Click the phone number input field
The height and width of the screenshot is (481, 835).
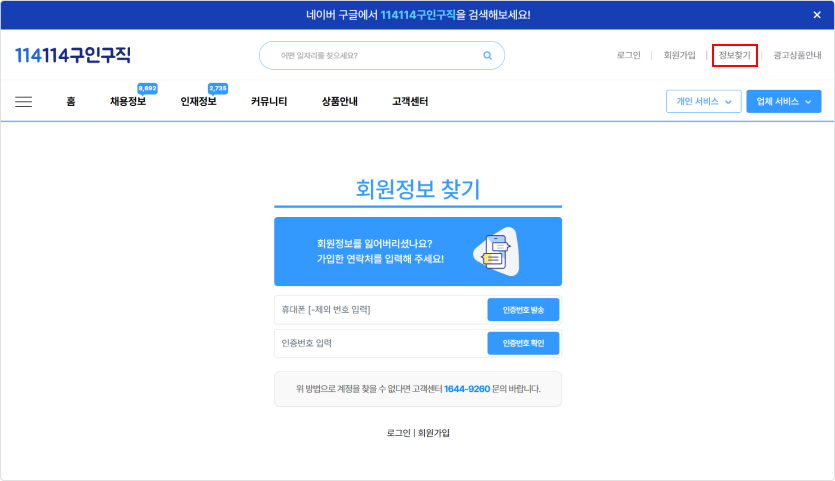pyautogui.click(x=380, y=310)
